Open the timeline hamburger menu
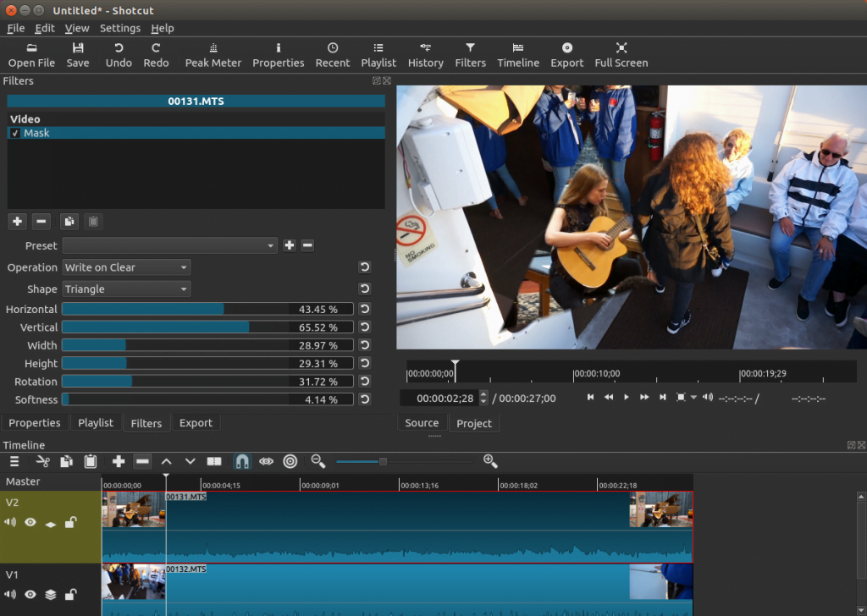 coord(14,461)
